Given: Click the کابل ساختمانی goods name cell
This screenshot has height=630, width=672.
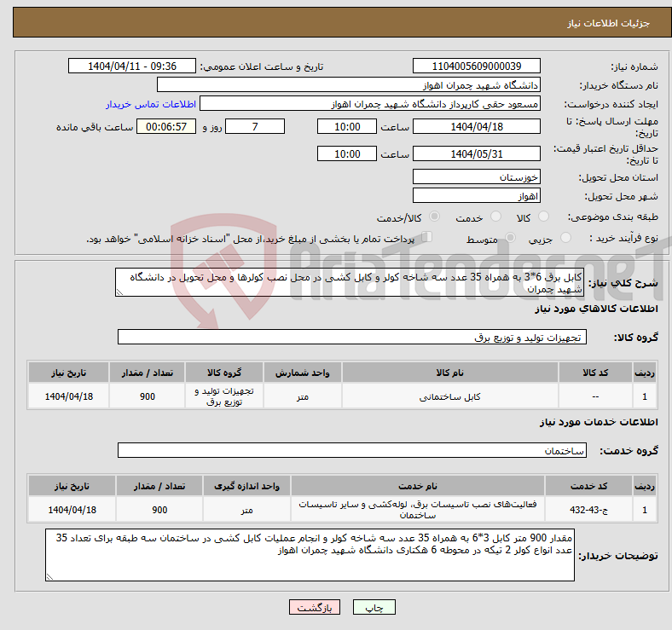Looking at the screenshot, I should 450,396.
